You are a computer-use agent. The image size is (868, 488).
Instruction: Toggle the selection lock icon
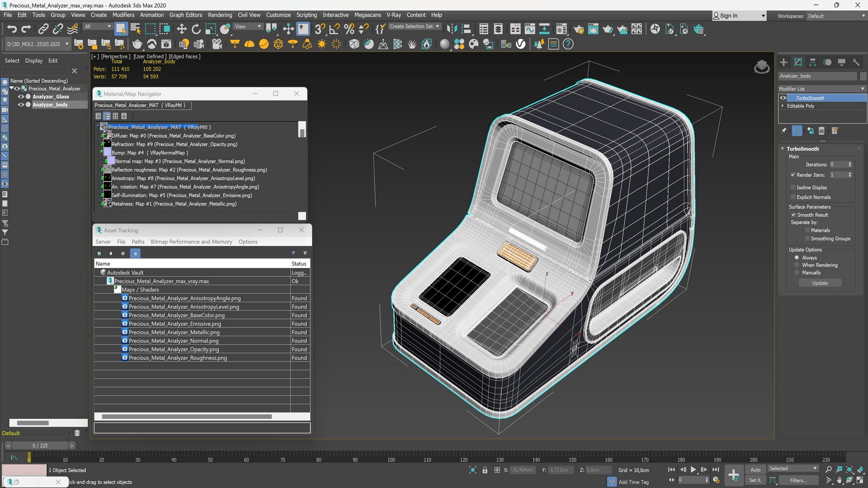485,470
